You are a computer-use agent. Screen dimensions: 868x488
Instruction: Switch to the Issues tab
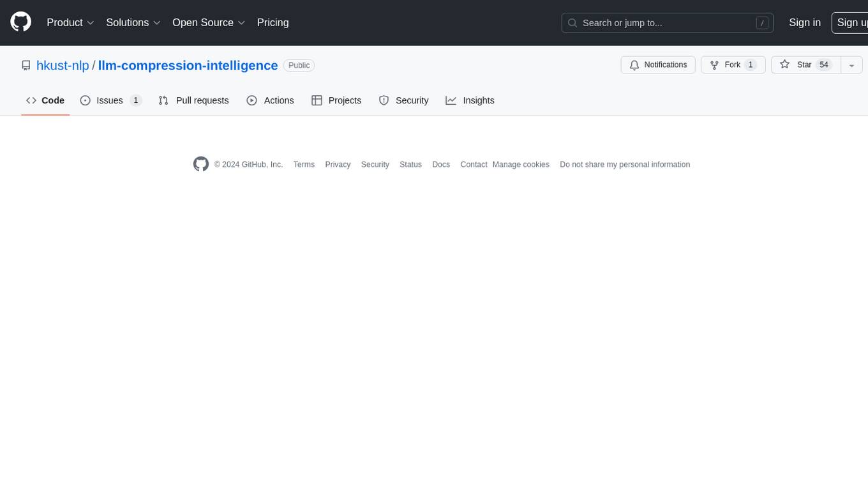pyautogui.click(x=110, y=100)
